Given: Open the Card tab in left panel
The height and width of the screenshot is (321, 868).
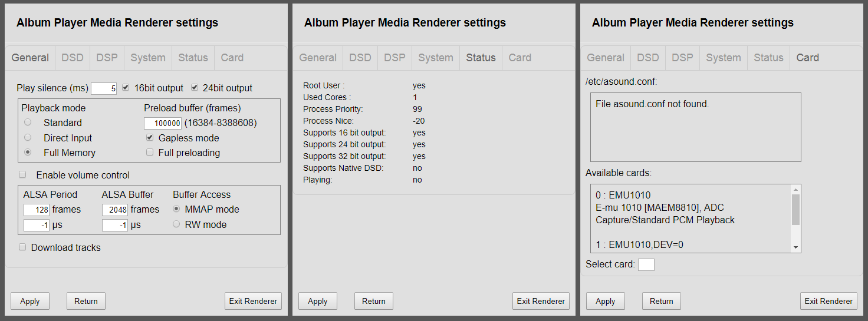Looking at the screenshot, I should [x=232, y=58].
